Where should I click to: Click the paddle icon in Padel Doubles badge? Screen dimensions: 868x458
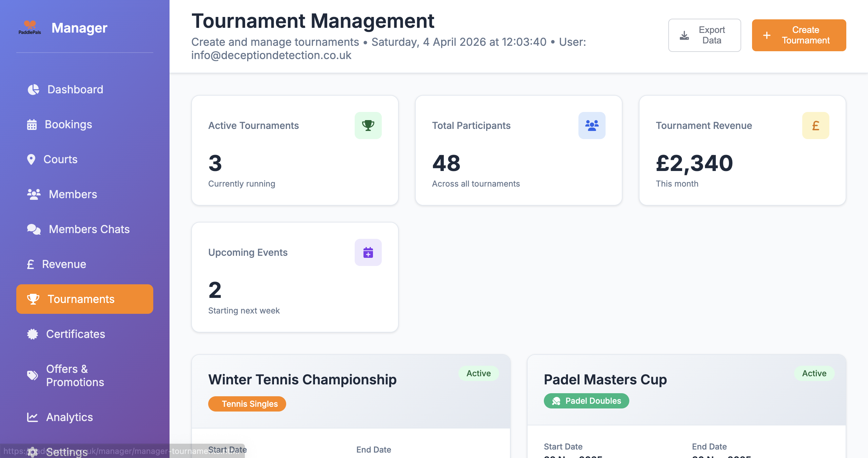point(556,401)
